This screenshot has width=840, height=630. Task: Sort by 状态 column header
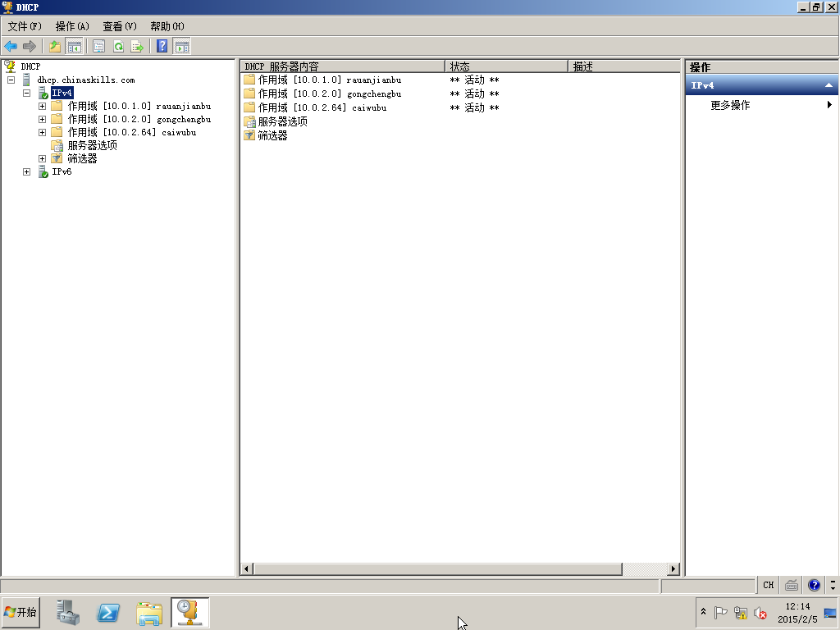point(506,66)
